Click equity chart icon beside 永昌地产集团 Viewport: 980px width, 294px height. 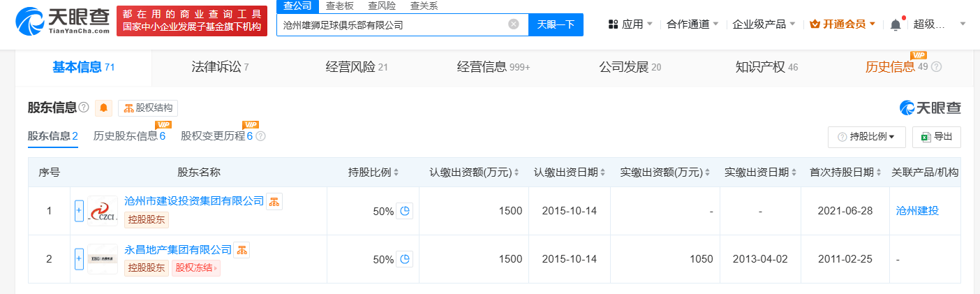[242, 249]
